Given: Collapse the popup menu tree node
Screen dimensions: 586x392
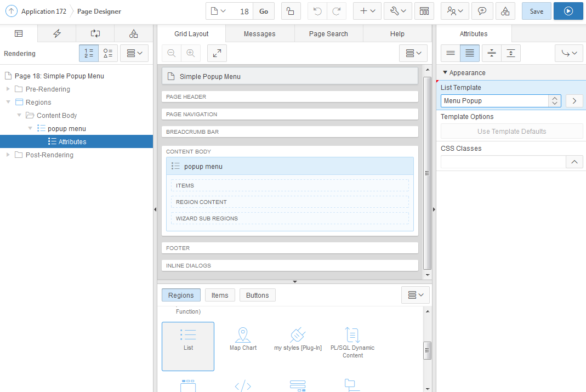Looking at the screenshot, I should [x=30, y=128].
